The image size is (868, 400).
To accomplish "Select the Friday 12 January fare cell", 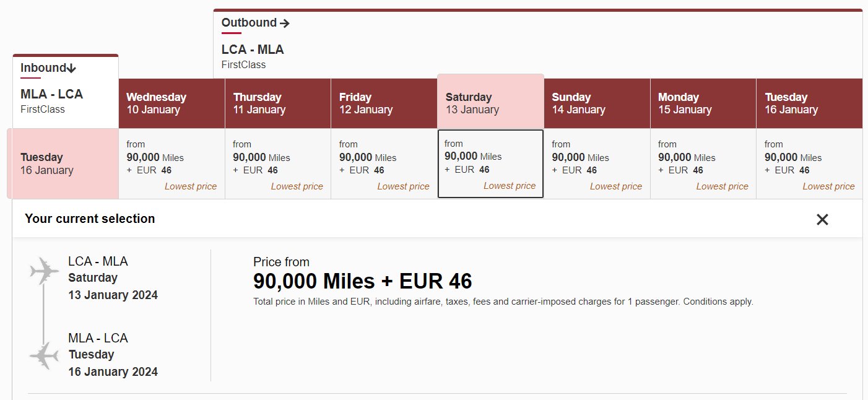I will [x=384, y=164].
